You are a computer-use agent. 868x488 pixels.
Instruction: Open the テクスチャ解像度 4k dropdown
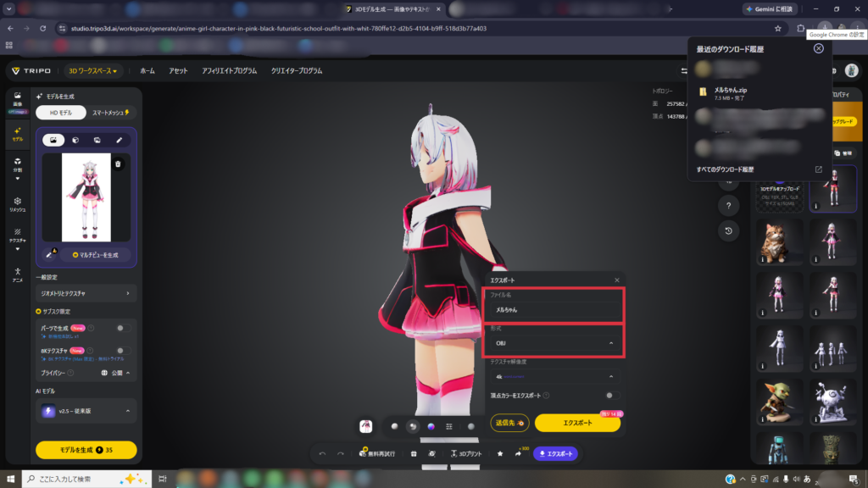(x=554, y=377)
